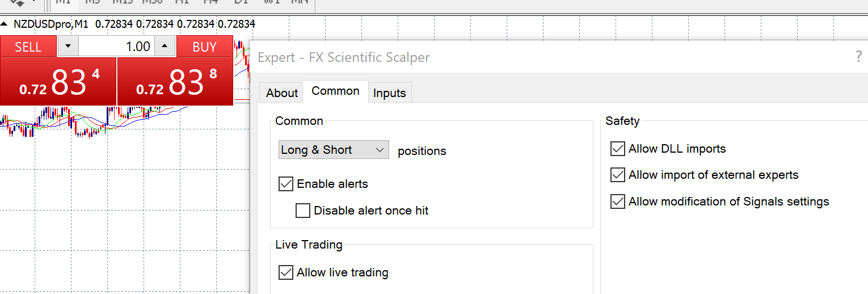Switch to the About tab
Image resolution: width=868 pixels, height=294 pixels.
(282, 93)
